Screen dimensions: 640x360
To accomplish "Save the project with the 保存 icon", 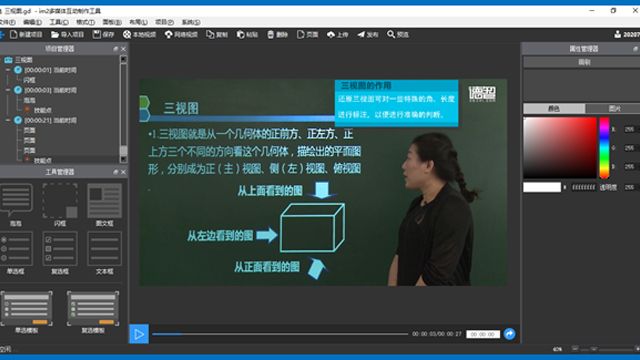I will click(97, 35).
